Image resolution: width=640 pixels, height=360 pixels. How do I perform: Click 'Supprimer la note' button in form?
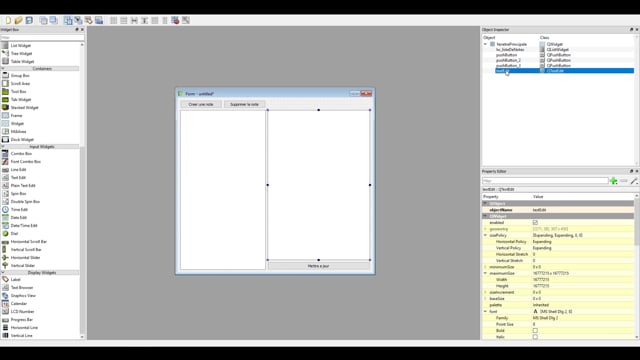pyautogui.click(x=244, y=104)
